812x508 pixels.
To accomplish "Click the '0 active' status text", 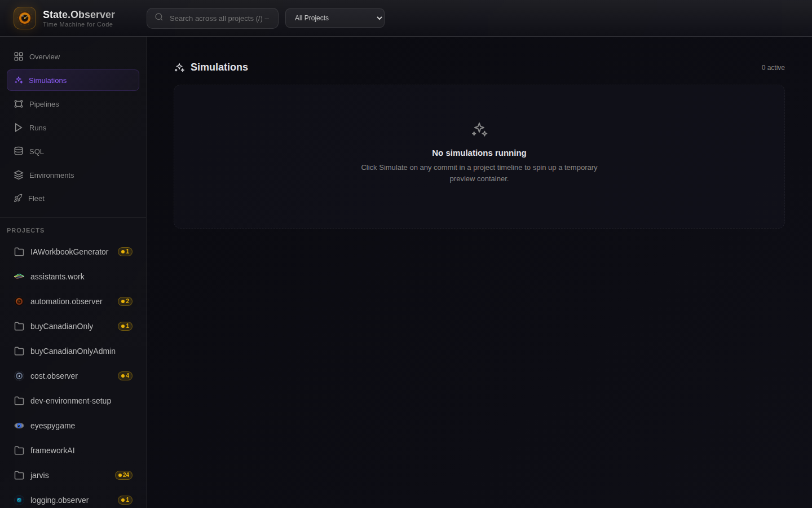I will [773, 68].
